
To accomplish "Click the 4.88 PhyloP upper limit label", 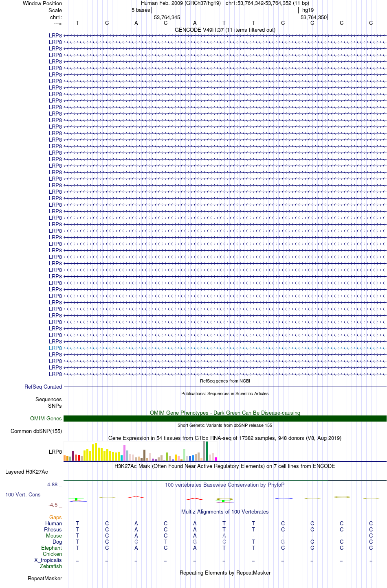I will point(55,485).
